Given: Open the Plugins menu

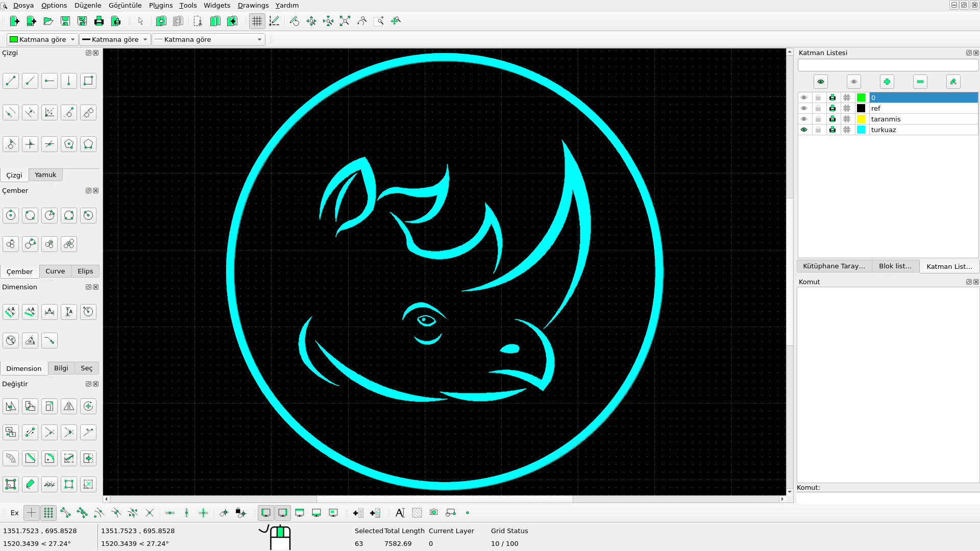Looking at the screenshot, I should point(161,5).
